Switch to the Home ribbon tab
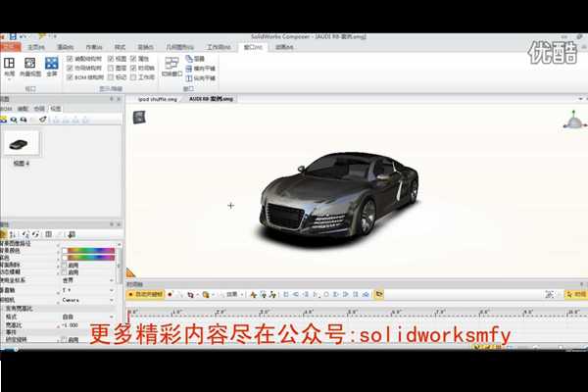The width and height of the screenshot is (588, 392). [x=36, y=47]
